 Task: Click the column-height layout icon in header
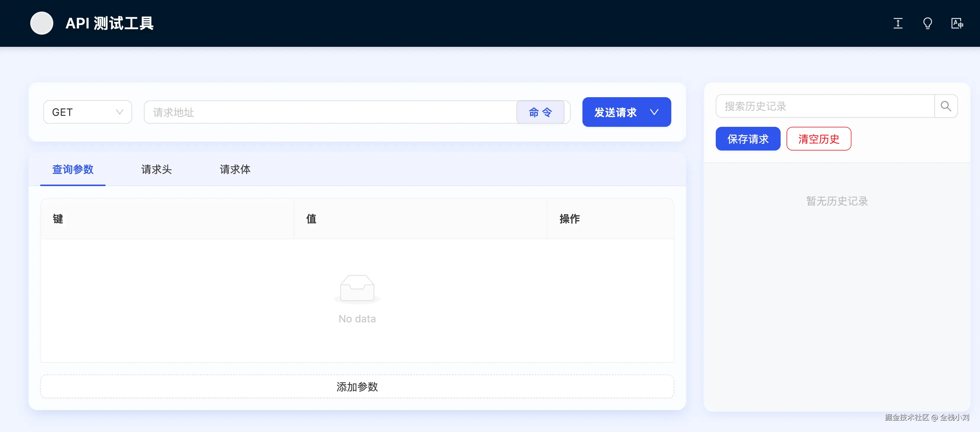click(898, 23)
